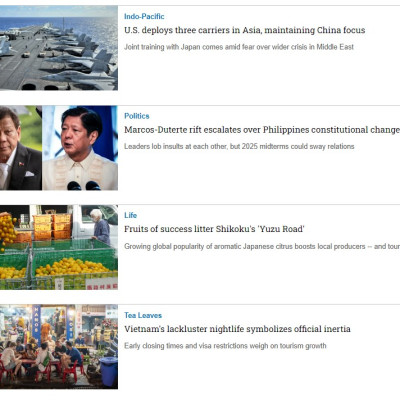Open the Life category link

pos(130,215)
